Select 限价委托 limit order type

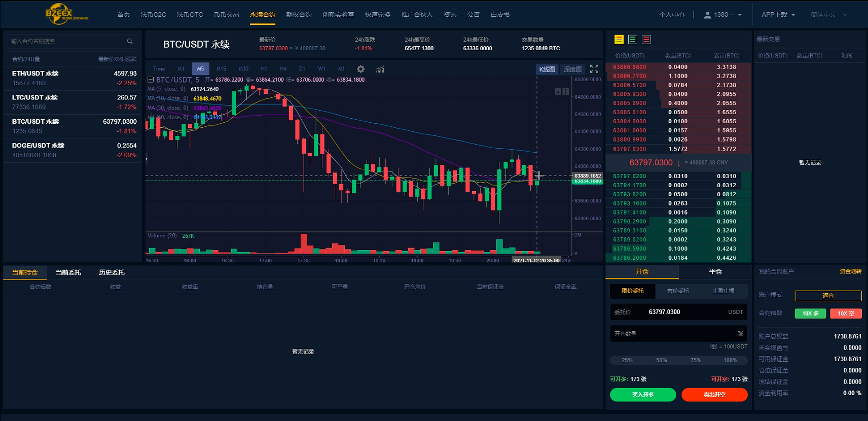click(x=632, y=291)
